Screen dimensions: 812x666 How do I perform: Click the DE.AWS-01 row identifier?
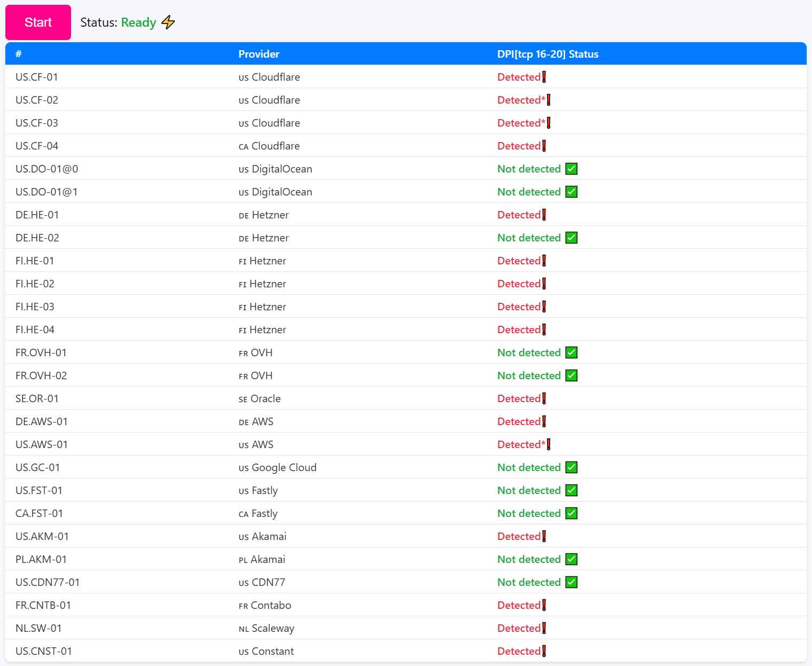[x=42, y=421]
